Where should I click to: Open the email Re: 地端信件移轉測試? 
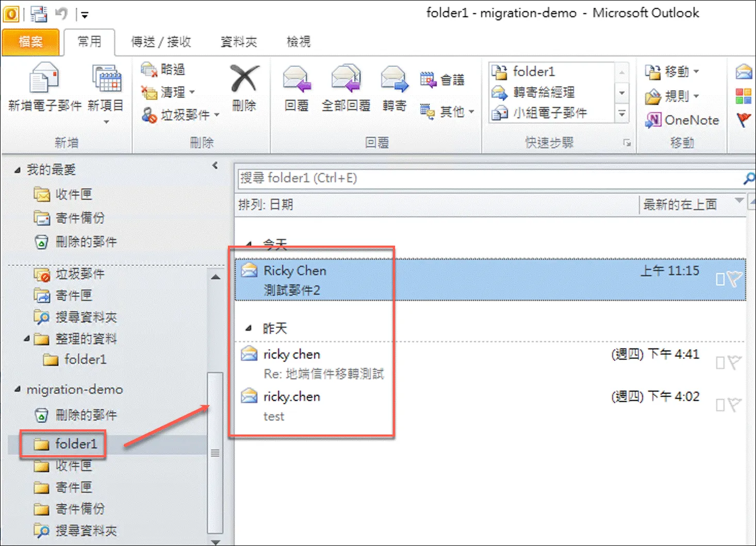pos(490,363)
